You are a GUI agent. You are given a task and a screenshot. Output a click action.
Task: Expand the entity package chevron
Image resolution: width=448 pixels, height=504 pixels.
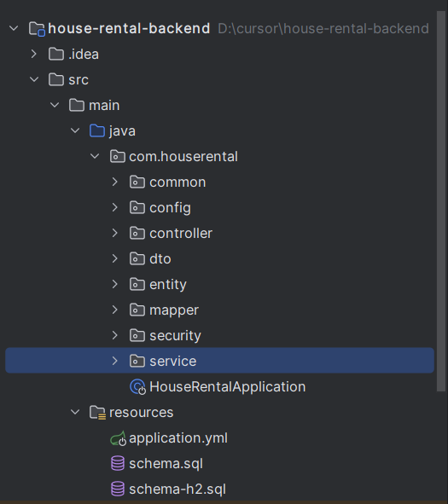115,284
